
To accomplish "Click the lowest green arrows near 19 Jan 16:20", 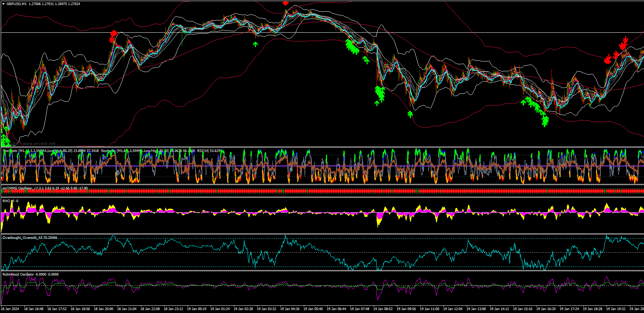I will 545,121.
